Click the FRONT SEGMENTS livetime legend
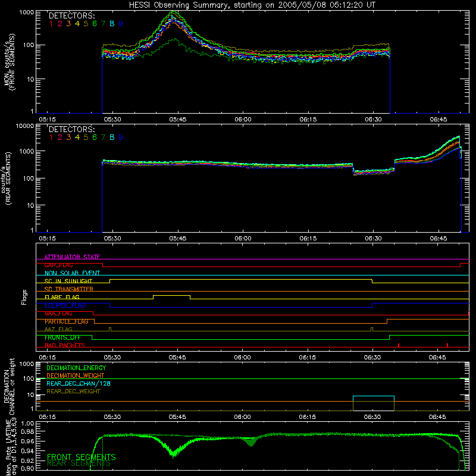This screenshot has height=476, width=476. pos(82,457)
